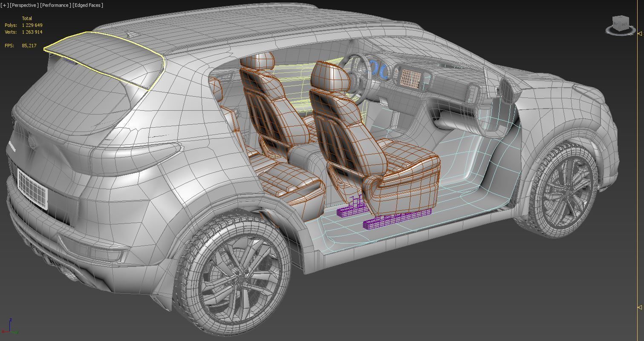Open the Perspective viewport label menu
This screenshot has height=341, width=644.
(x=24, y=5)
